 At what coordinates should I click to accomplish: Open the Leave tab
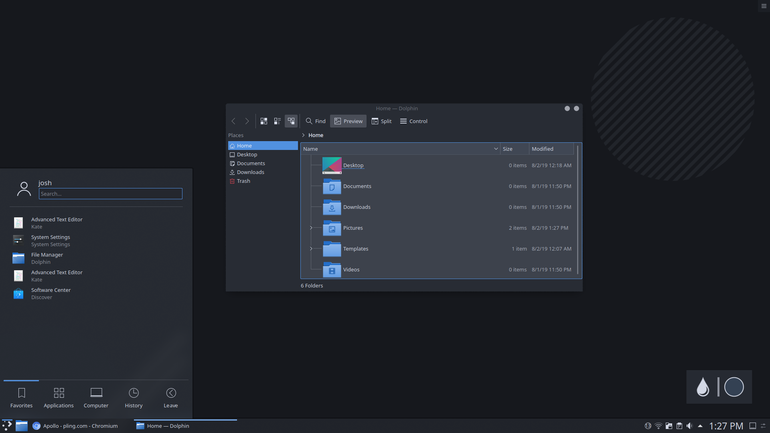point(171,398)
